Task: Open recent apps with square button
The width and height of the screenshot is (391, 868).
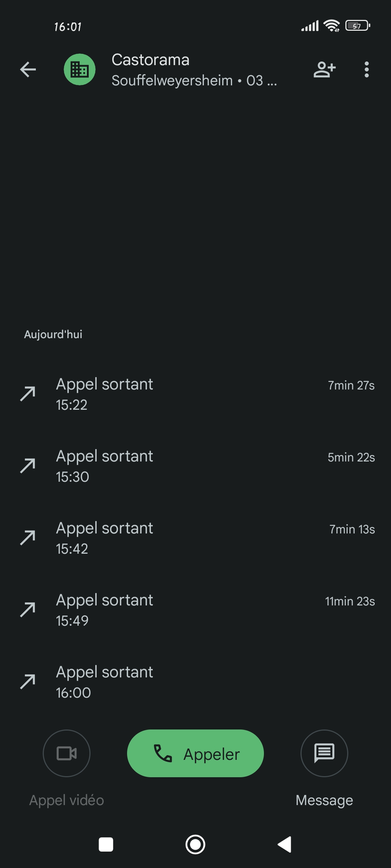Action: coord(106,844)
